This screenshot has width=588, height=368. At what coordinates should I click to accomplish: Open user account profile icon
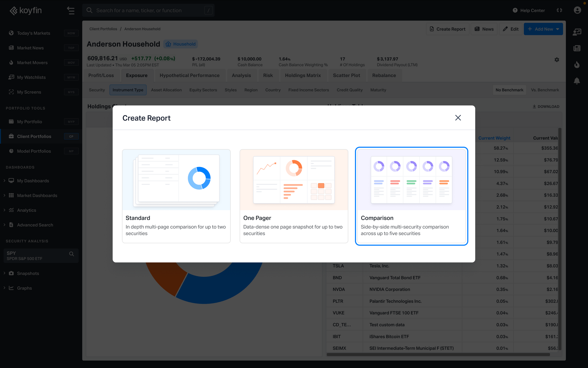click(x=577, y=10)
